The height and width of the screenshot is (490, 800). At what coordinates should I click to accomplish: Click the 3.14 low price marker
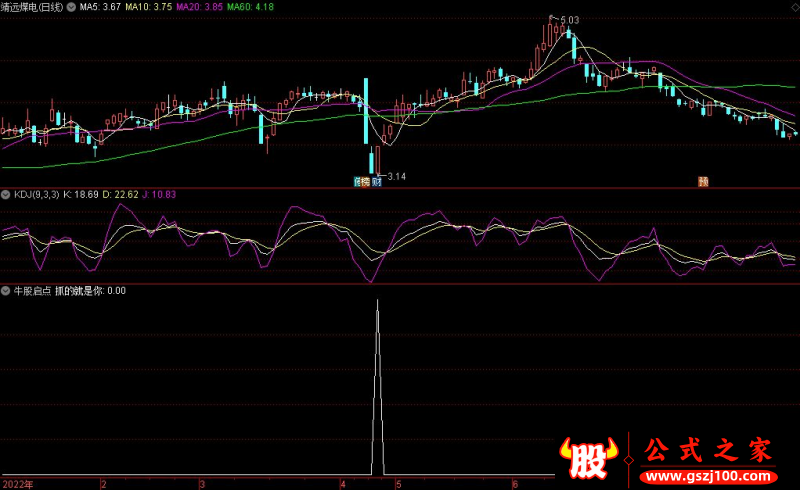(x=396, y=177)
